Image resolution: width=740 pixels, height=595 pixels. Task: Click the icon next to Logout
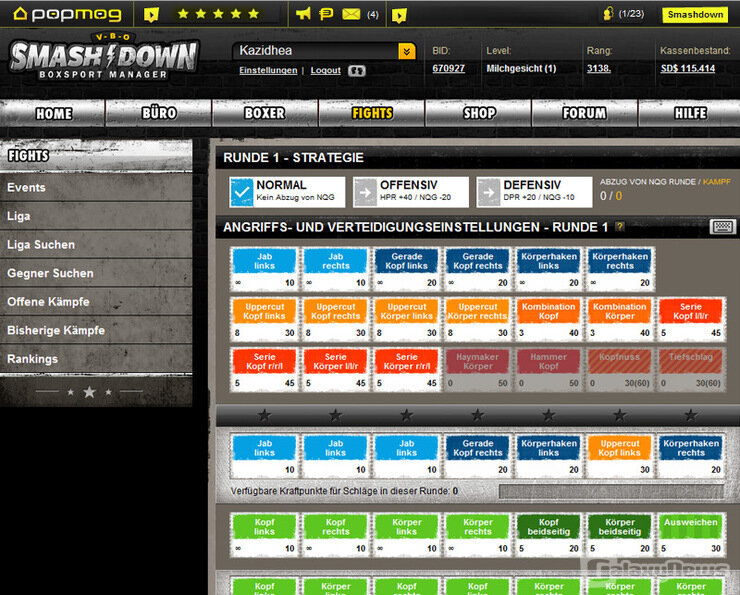(x=357, y=71)
